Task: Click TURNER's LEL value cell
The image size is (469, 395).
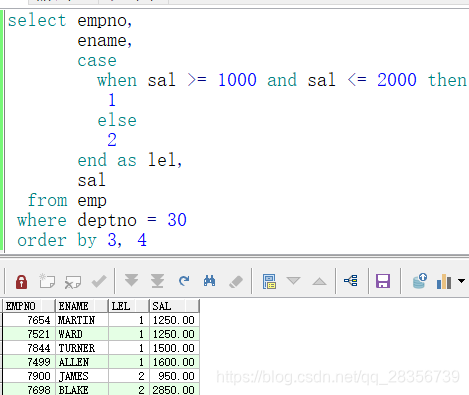Action: coord(129,348)
